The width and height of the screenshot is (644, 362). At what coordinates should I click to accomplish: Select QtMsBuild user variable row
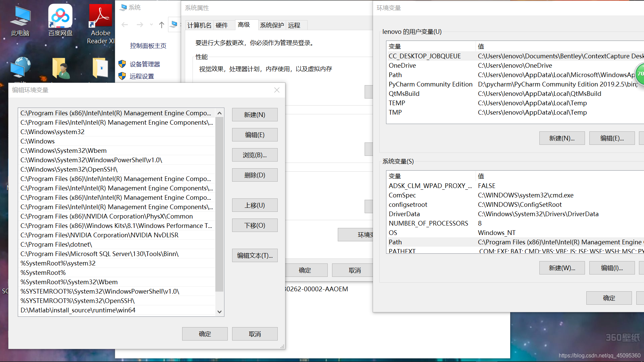[515, 94]
